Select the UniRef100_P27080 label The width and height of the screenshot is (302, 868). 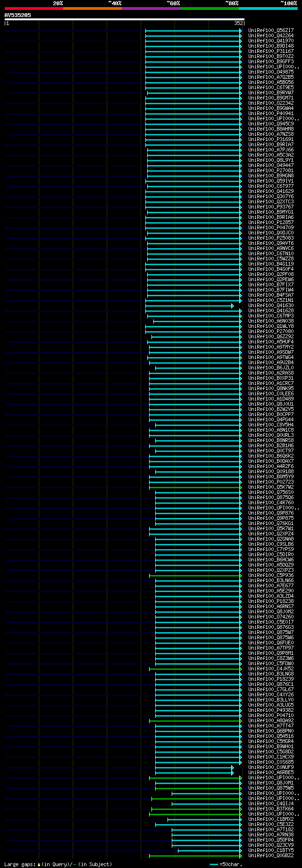(x=271, y=331)
